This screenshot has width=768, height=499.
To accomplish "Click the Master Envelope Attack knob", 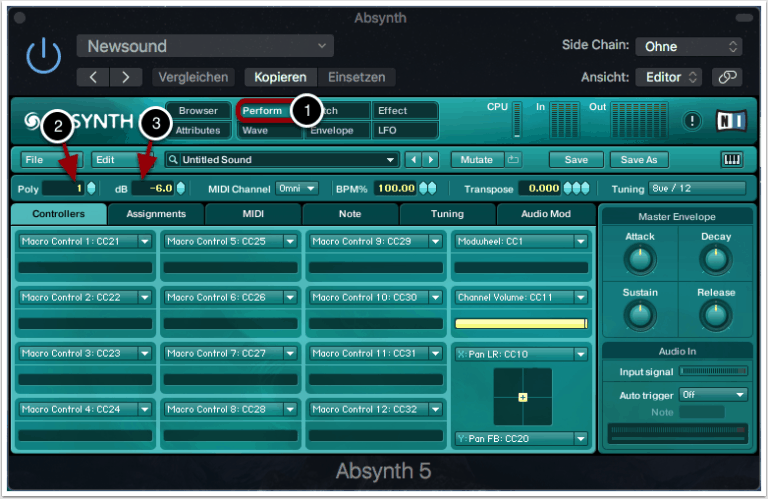I will point(639,259).
